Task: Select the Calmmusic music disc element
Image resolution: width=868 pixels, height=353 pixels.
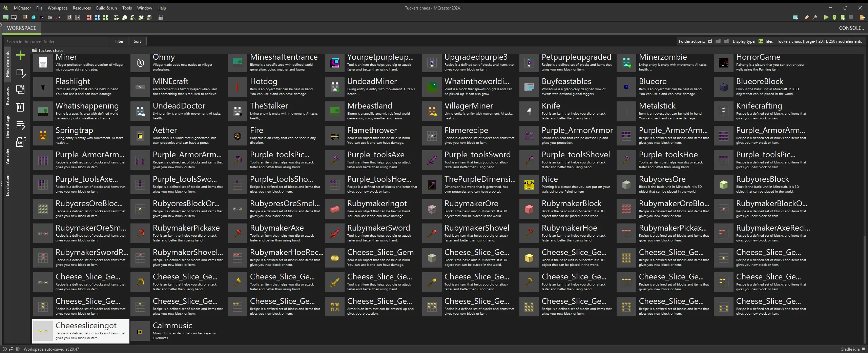Action: 178,331
